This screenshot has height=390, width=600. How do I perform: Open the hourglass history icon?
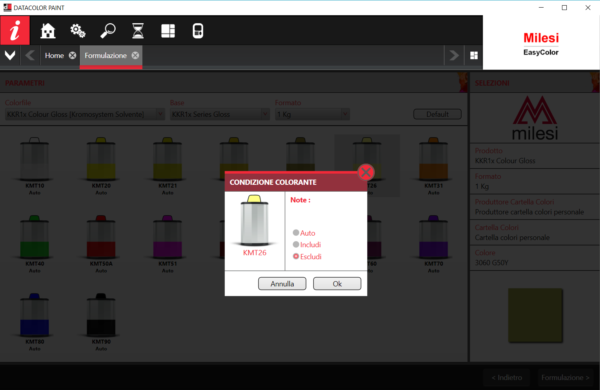tap(138, 31)
